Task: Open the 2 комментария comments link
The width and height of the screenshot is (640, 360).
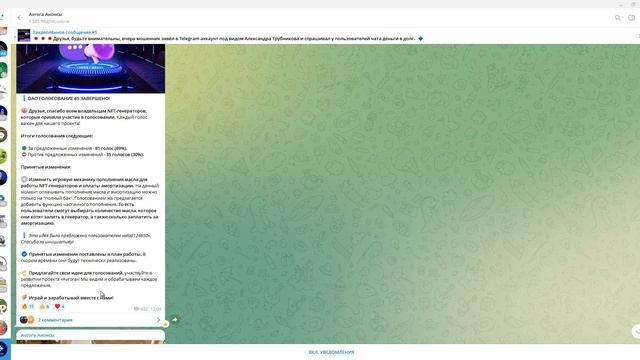Action: click(x=55, y=320)
